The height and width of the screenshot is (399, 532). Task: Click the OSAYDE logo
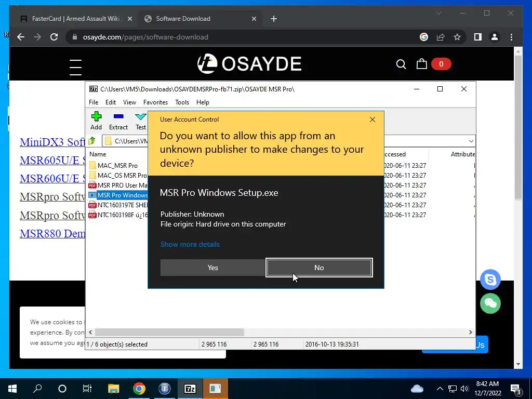(x=249, y=63)
